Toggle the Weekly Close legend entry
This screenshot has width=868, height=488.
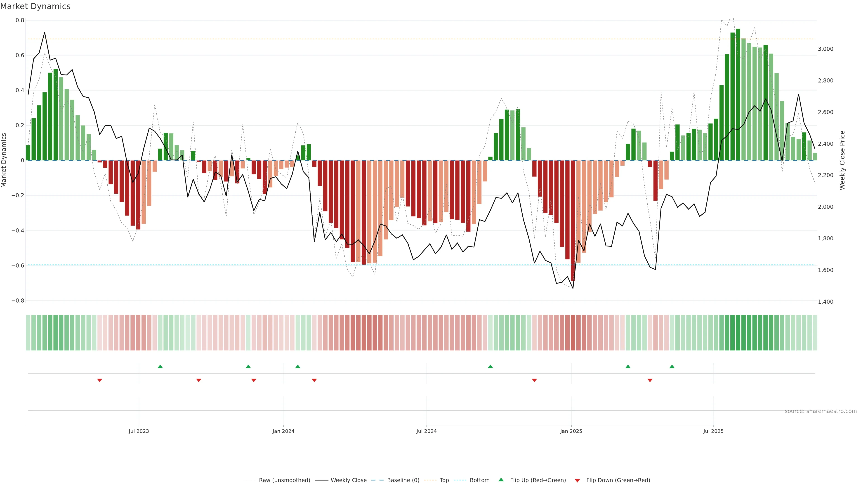pyautogui.click(x=348, y=480)
